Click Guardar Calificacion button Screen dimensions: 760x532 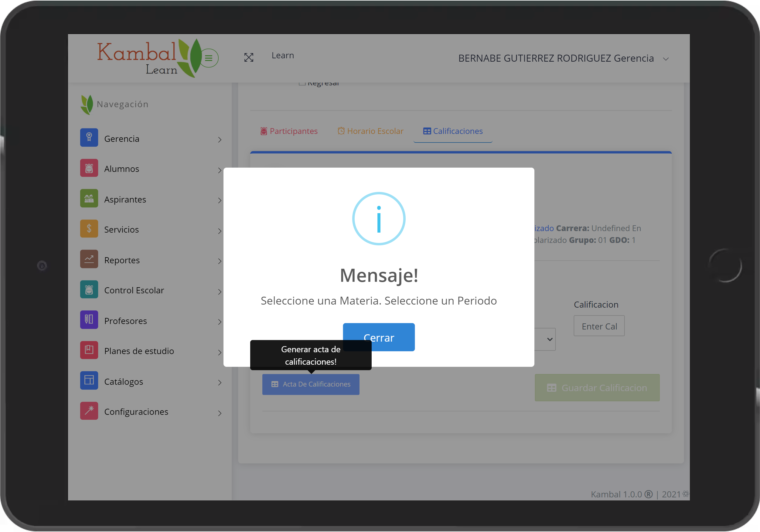[597, 387]
